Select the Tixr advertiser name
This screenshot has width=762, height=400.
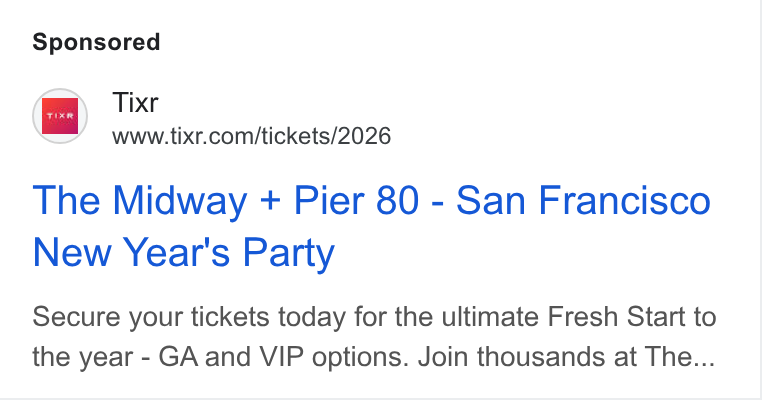coord(135,103)
